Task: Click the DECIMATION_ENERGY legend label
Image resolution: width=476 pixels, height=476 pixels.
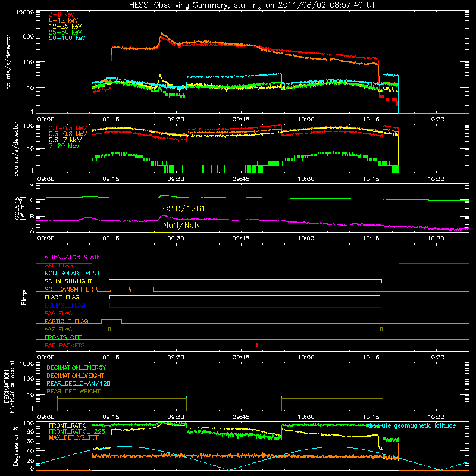Action: click(76, 368)
